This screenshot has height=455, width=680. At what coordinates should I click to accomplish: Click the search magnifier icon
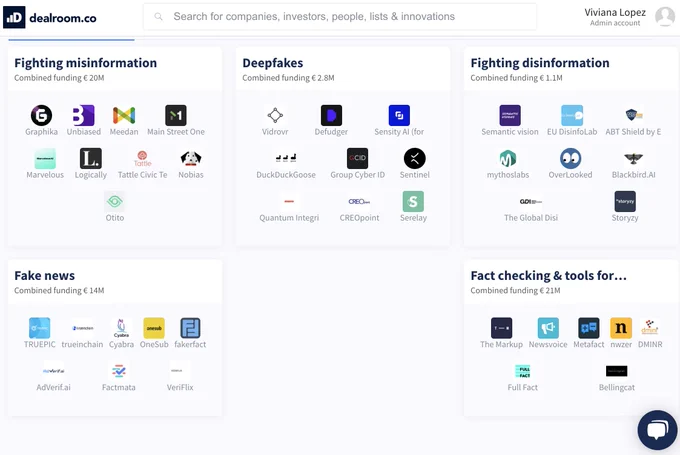159,16
